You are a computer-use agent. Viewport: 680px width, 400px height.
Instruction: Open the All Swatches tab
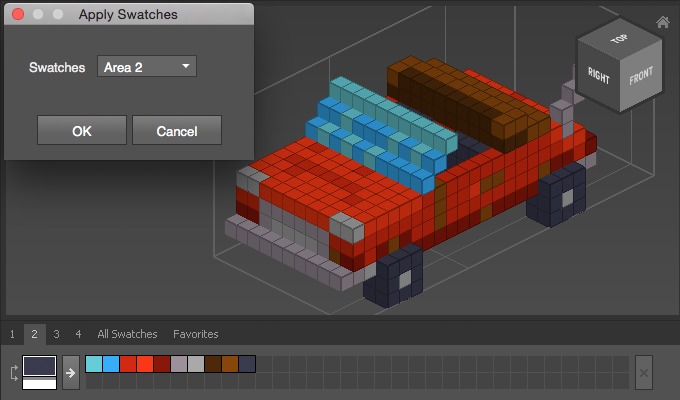pyautogui.click(x=127, y=334)
